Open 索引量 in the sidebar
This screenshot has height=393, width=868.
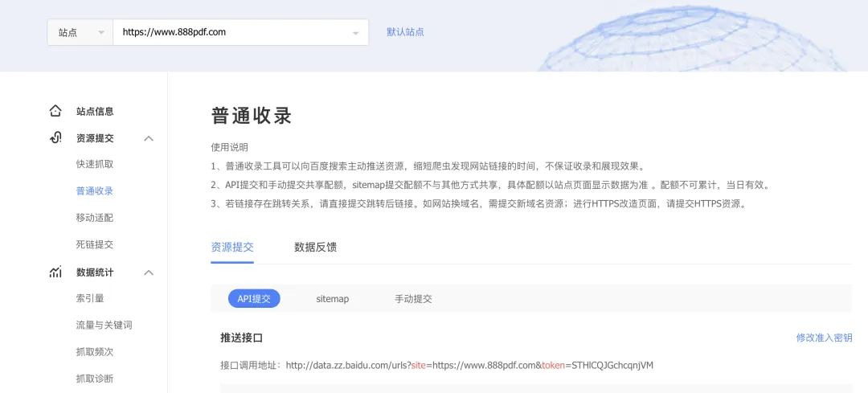click(x=90, y=298)
